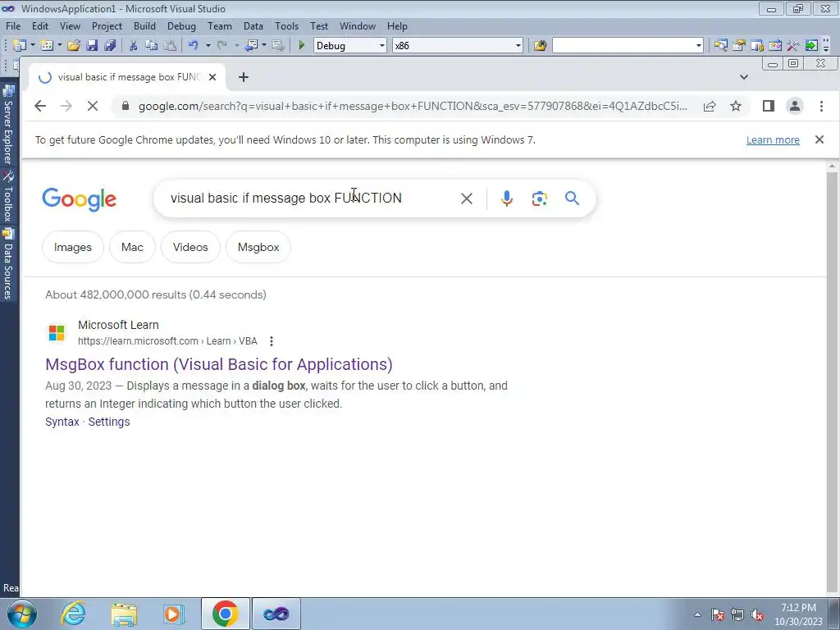The image size is (840, 630).
Task: Click the Find in Files icon
Action: 540,46
